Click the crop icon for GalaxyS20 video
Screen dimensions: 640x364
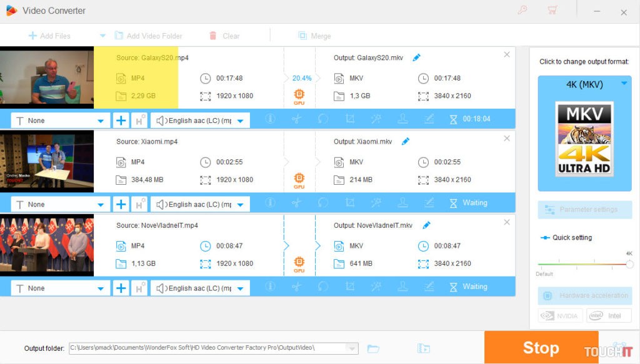tap(350, 119)
